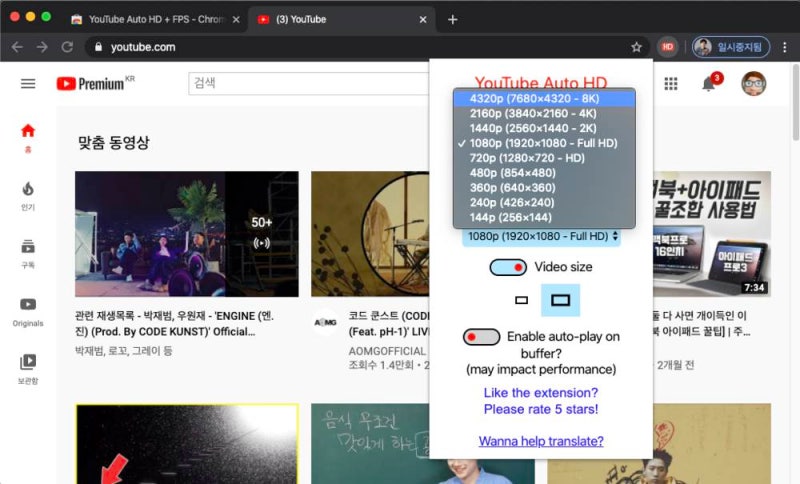Select 720p (1280×720 - HD) option
This screenshot has height=484, width=800.
pyautogui.click(x=544, y=158)
